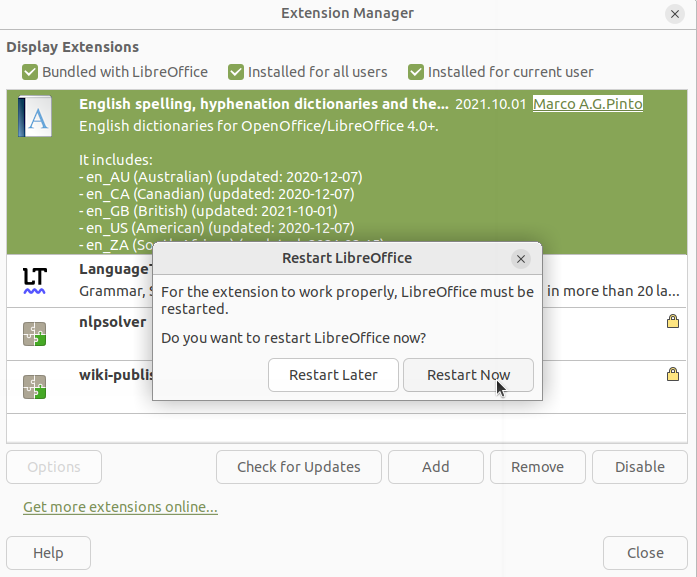Click the Close button at bottom

tap(645, 553)
